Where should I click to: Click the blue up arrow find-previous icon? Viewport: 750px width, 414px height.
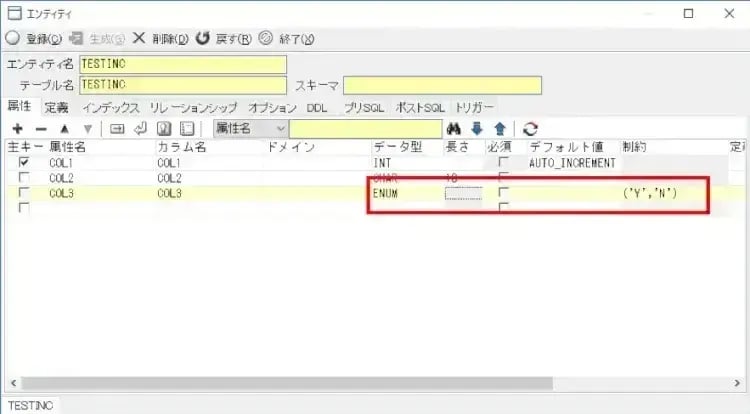499,129
